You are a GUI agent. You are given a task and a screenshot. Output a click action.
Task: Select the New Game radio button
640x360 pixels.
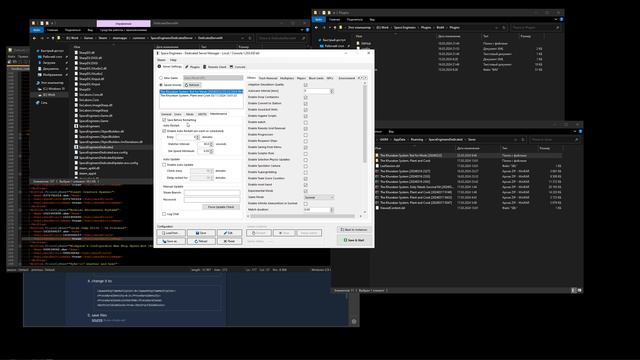(161, 78)
